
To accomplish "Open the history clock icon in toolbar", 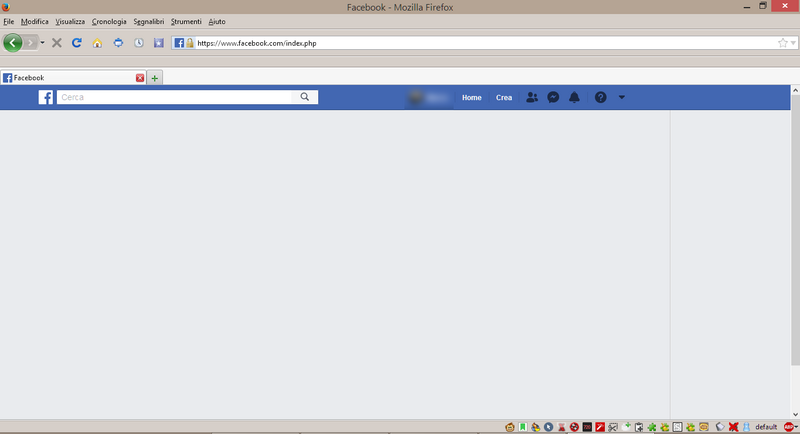I will click(139, 43).
